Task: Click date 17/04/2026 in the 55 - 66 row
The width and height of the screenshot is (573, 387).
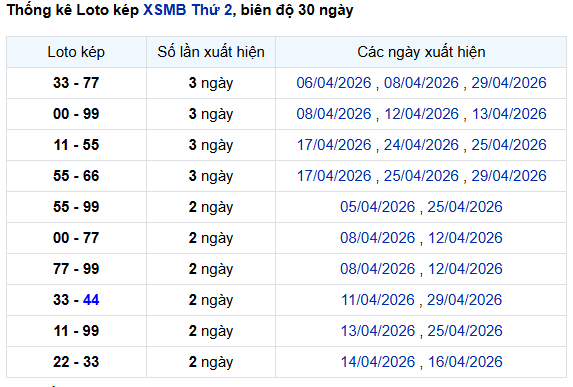Action: click(x=334, y=176)
